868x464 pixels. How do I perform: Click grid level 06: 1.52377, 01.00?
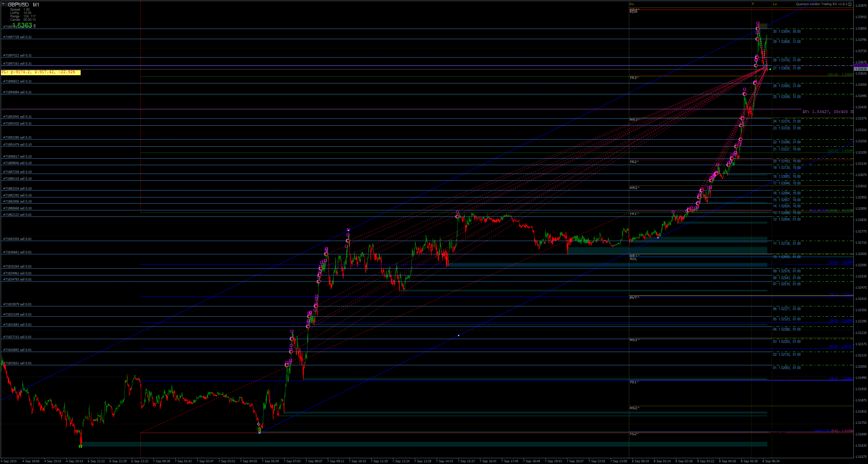pos(787,309)
